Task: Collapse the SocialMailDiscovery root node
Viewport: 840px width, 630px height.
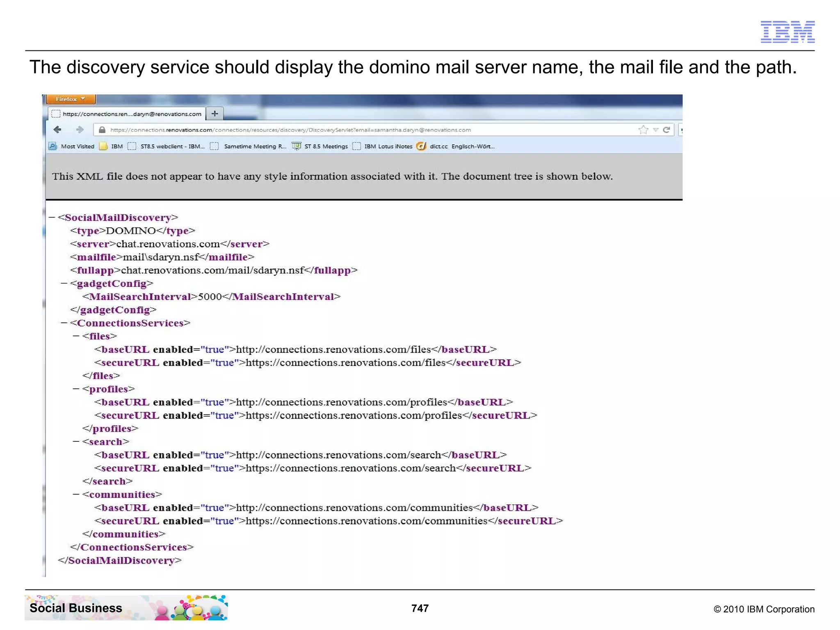Action: (52, 217)
